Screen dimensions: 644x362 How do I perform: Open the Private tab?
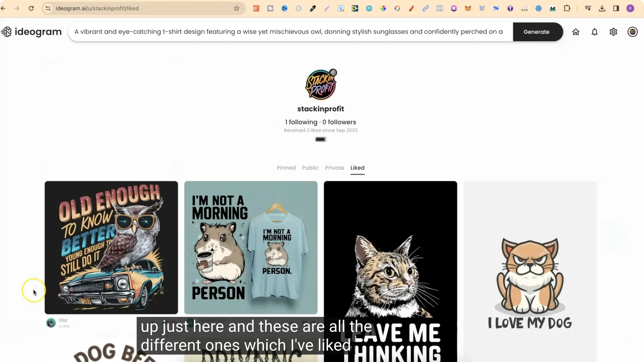coord(334,168)
